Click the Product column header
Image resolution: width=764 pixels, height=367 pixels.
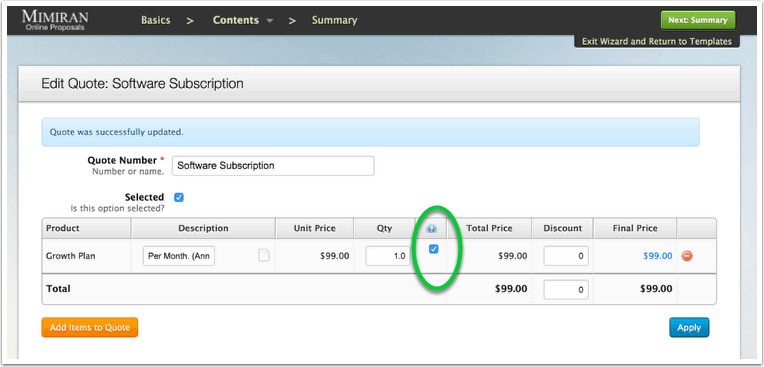[86, 228]
